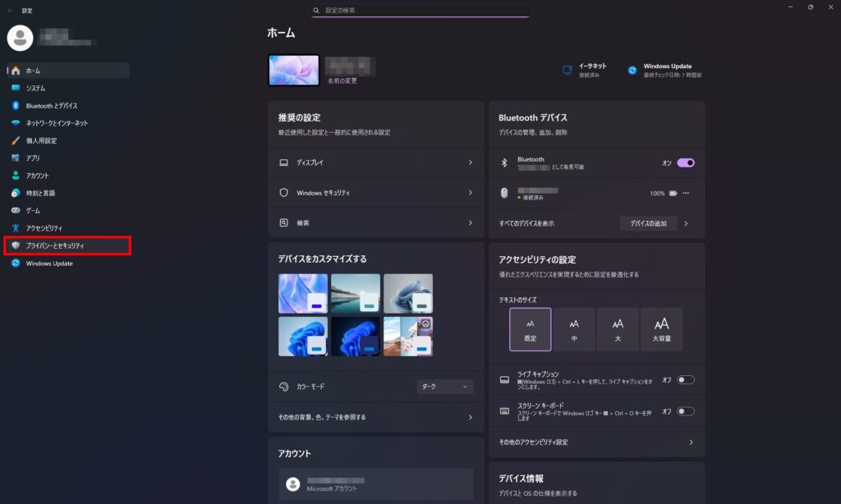Open the Microsoft アカウント card

pos(376,484)
